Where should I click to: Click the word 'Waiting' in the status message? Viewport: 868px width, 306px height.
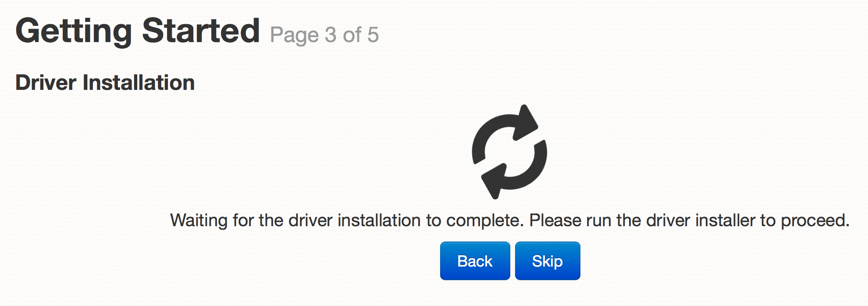click(x=199, y=221)
